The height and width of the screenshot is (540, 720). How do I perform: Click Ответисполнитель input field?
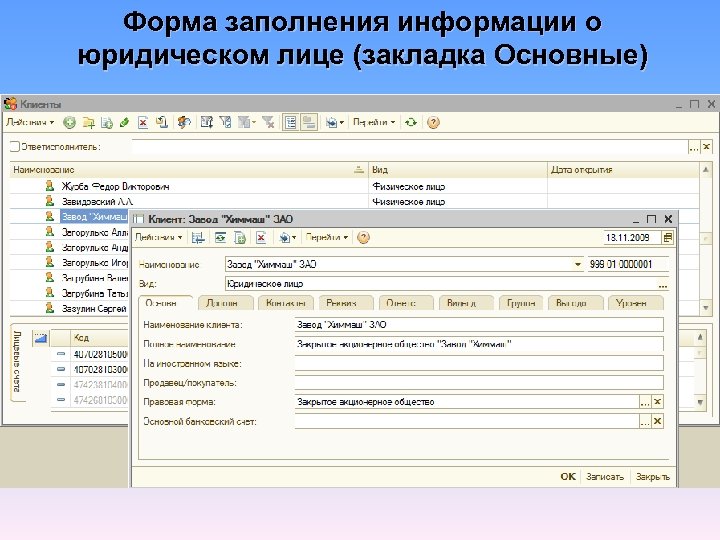(x=409, y=147)
